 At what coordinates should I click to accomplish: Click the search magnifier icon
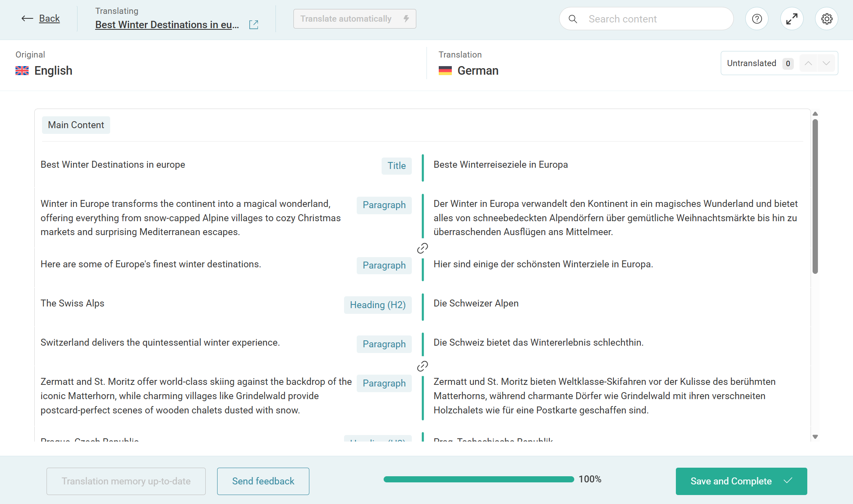pos(573,19)
